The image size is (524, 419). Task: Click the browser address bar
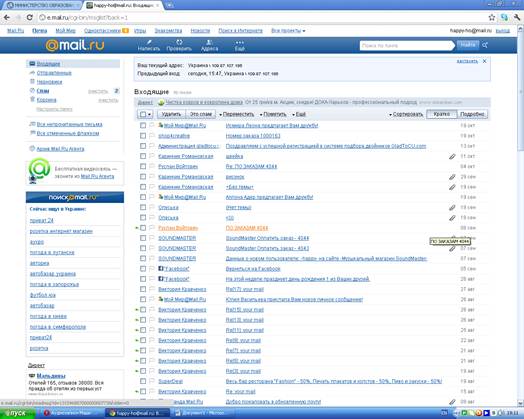click(x=261, y=17)
